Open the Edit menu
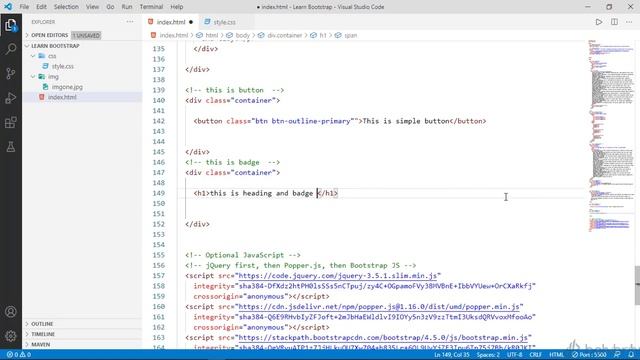The height and width of the screenshot is (360, 640). point(41,7)
